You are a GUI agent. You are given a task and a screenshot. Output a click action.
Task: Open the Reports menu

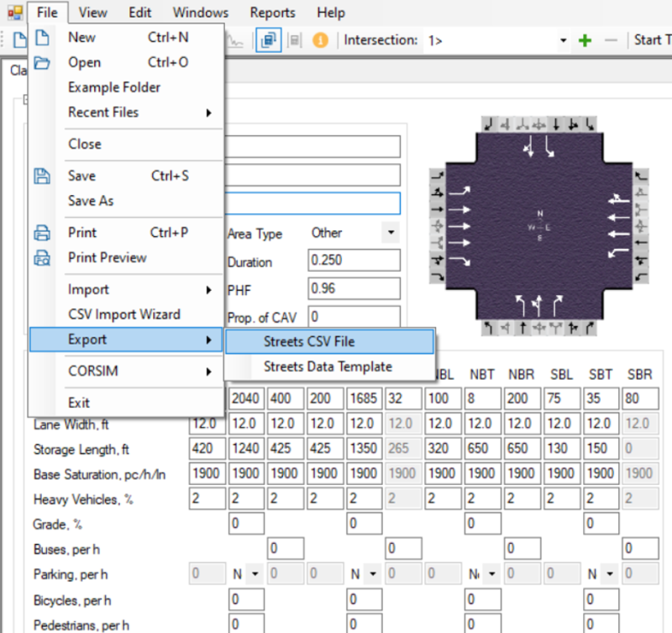(x=271, y=12)
